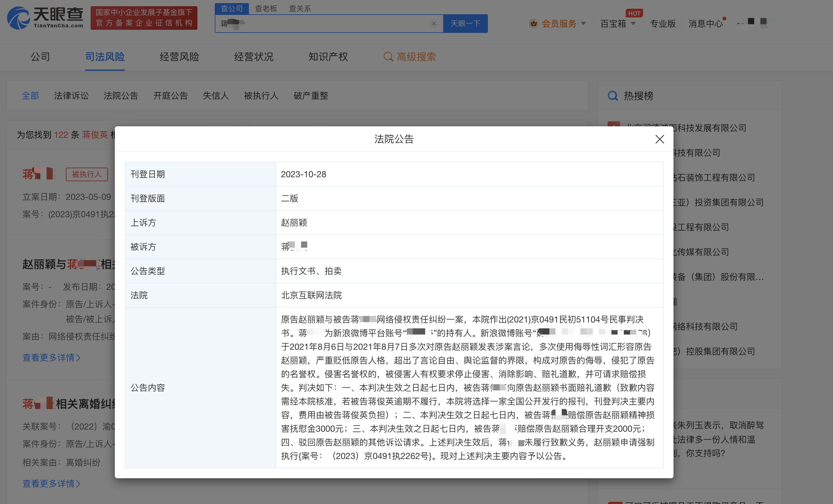Open 专业版 link in header
The height and width of the screenshot is (504, 833).
[x=663, y=24]
